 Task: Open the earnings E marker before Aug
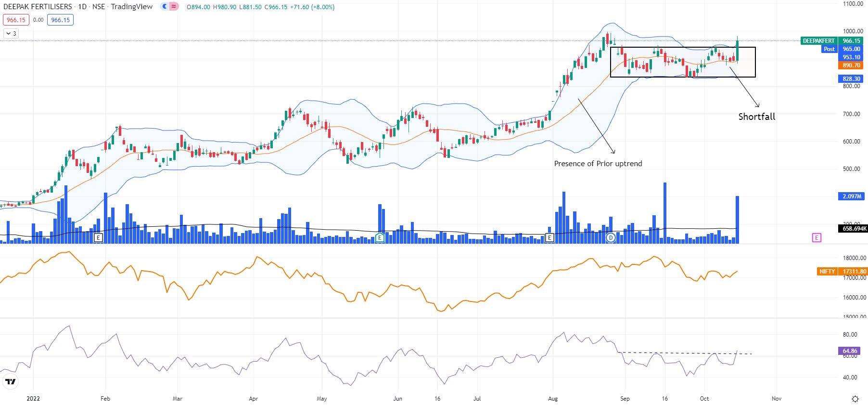(550, 237)
